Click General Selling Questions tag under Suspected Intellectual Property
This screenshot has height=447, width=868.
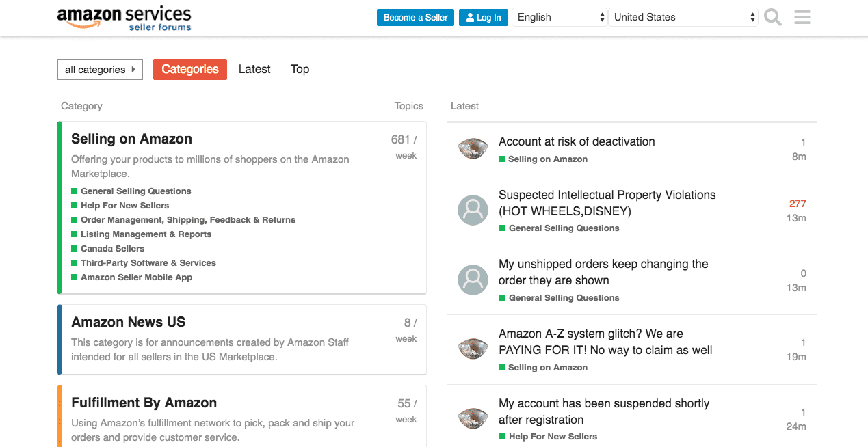(x=559, y=228)
